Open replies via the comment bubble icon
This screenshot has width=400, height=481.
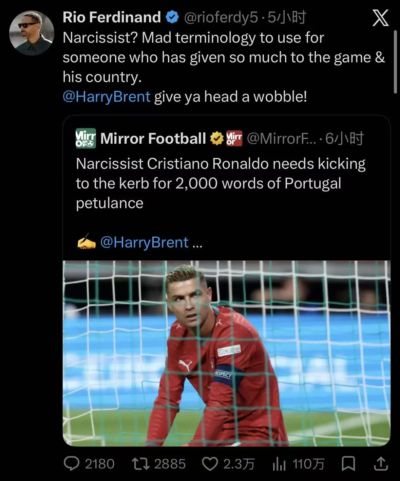pyautogui.click(x=71, y=464)
